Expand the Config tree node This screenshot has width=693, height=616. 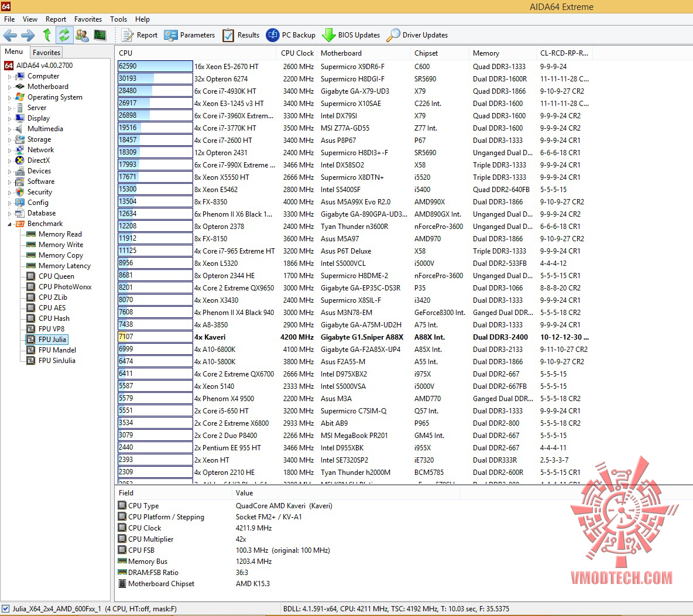click(x=9, y=203)
